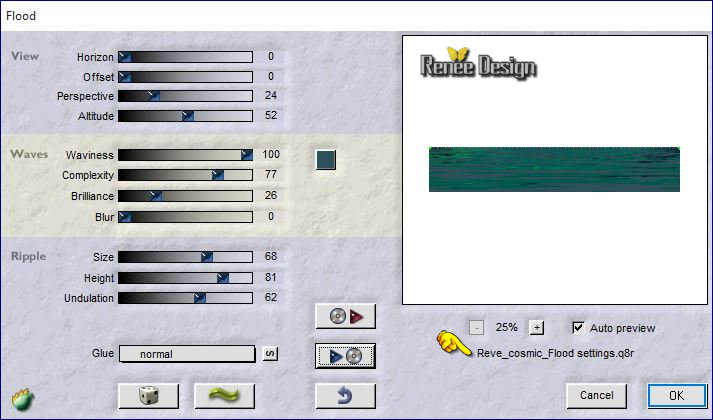Open the Glue mode dropdown set to normal

click(x=187, y=354)
